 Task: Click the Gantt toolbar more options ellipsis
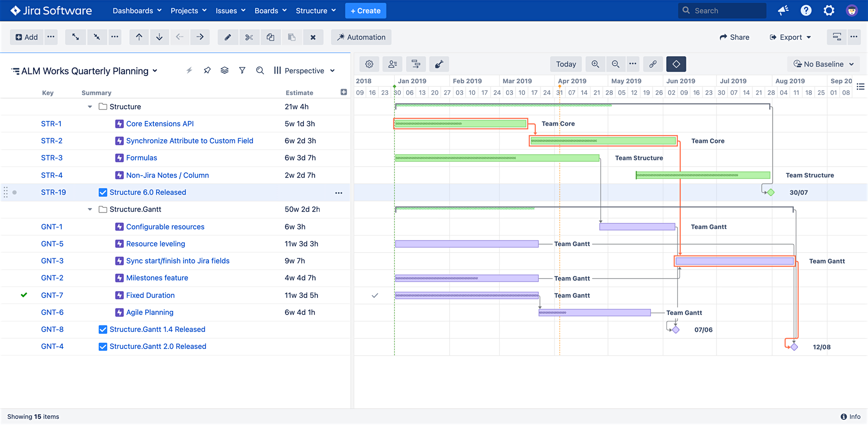point(633,64)
